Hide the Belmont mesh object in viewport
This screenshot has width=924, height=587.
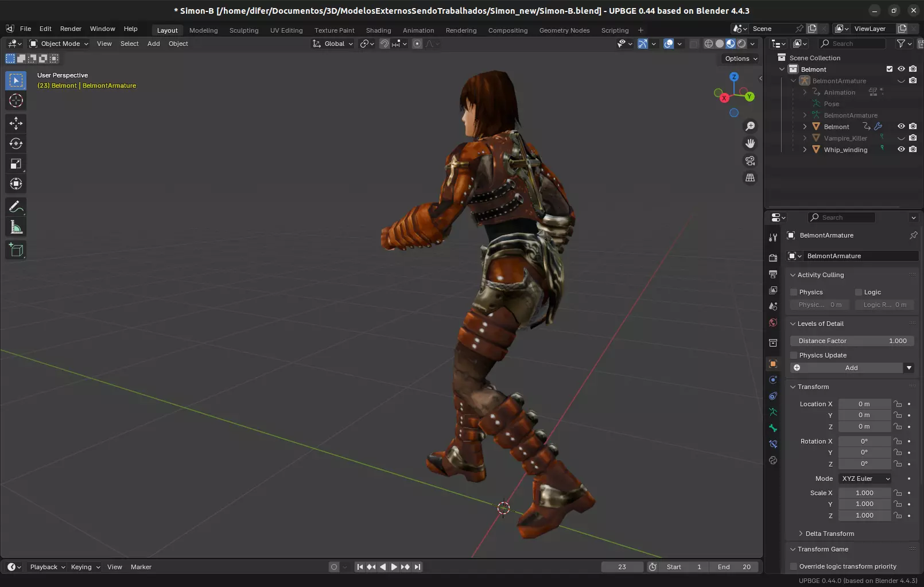(901, 126)
